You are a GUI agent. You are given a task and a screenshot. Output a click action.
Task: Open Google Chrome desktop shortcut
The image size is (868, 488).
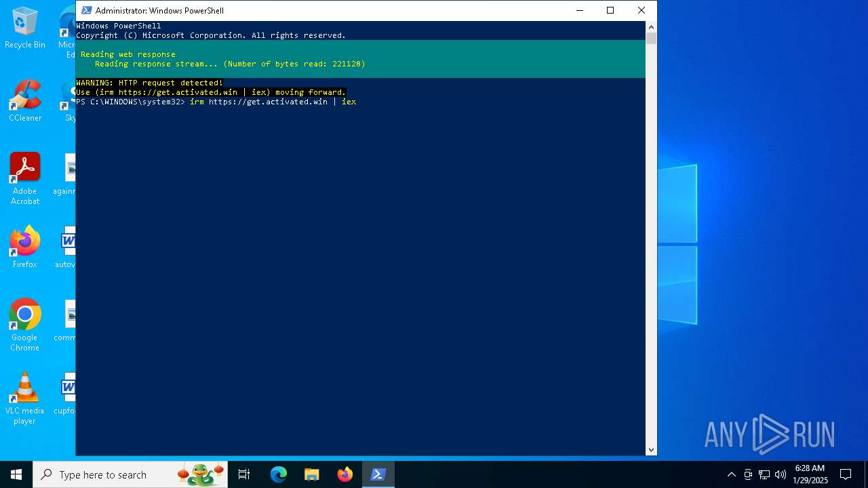pos(25,325)
